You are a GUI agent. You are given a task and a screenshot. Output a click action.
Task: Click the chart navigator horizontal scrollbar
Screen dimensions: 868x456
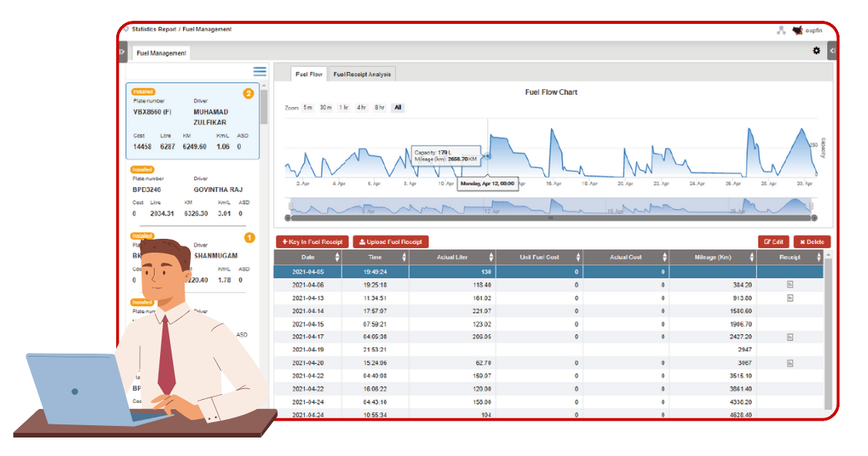click(551, 218)
